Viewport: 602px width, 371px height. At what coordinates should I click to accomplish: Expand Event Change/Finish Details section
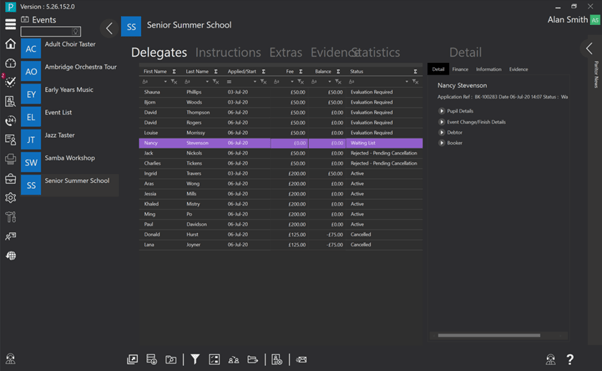point(442,122)
